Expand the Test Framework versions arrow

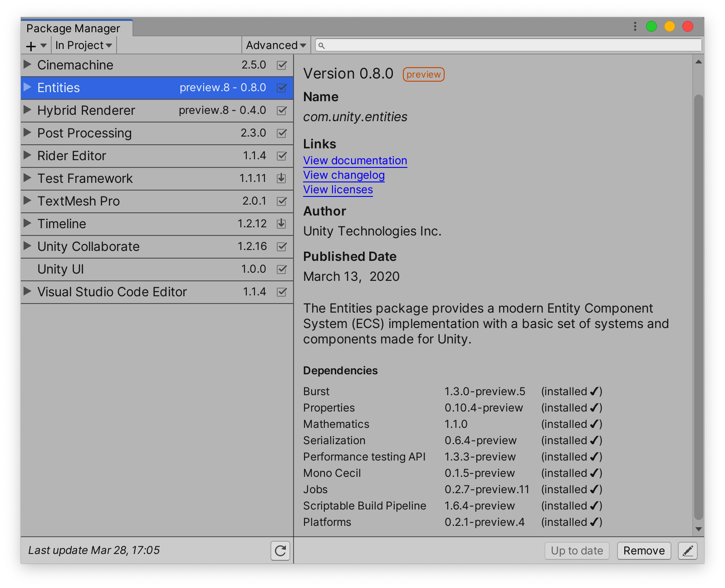point(27,177)
